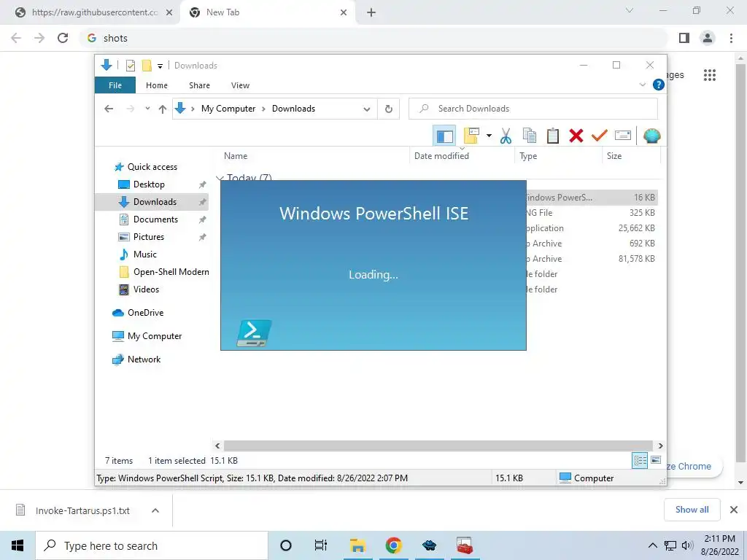The height and width of the screenshot is (560, 747).
Task: Click the horizontal scrollbar in file list
Action: point(438,446)
